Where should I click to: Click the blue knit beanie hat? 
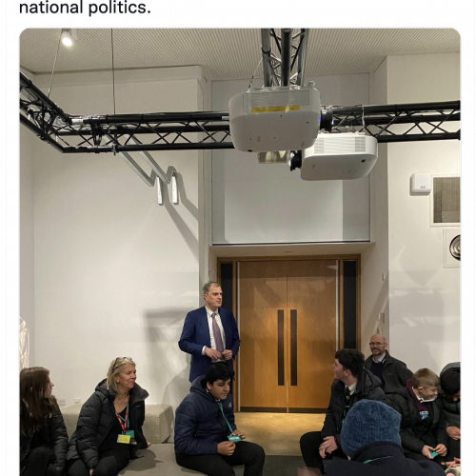click(x=370, y=427)
